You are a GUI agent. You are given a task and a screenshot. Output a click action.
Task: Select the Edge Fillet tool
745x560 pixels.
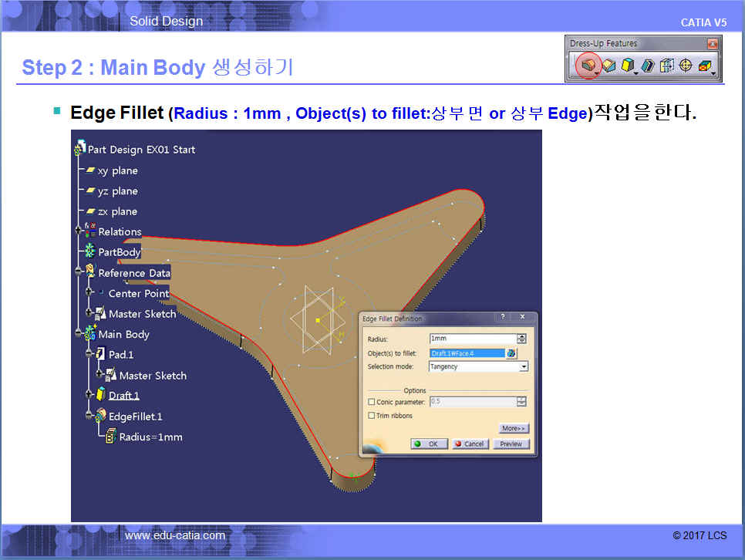588,66
